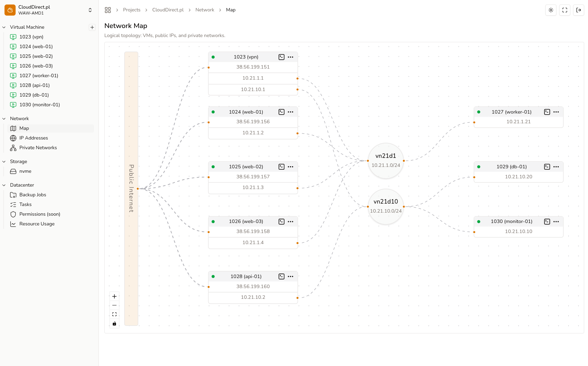The width and height of the screenshot is (588, 366).
Task: Open console for 1029 (db-01)
Action: pyautogui.click(x=547, y=167)
